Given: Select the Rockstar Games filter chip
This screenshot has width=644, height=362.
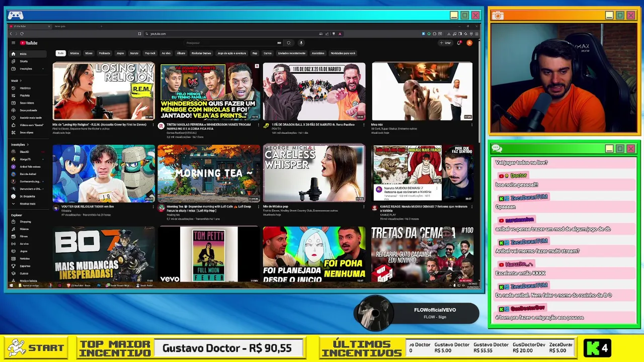Looking at the screenshot, I should click(x=201, y=53).
